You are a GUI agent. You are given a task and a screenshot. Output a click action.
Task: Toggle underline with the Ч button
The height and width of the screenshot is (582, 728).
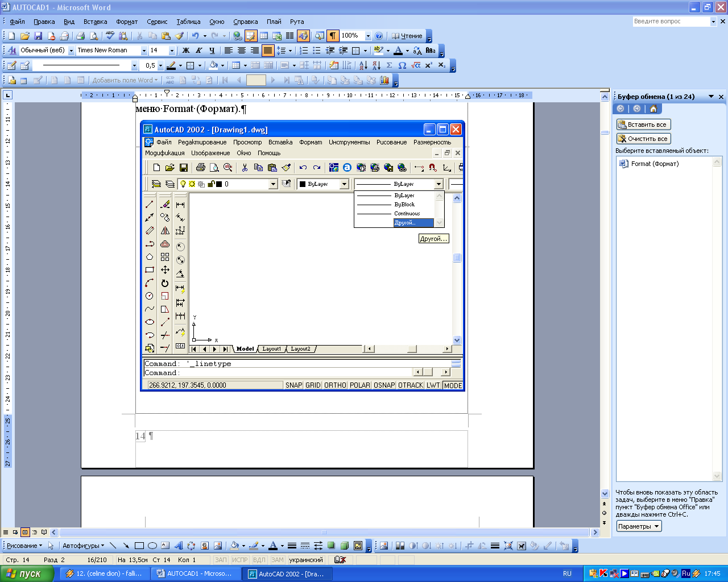point(212,51)
